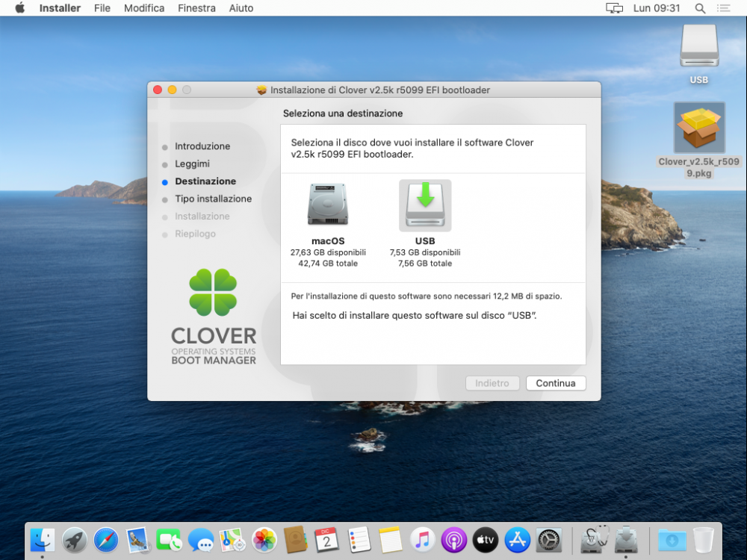
Task: Open the Trash in the Dock
Action: point(703,540)
